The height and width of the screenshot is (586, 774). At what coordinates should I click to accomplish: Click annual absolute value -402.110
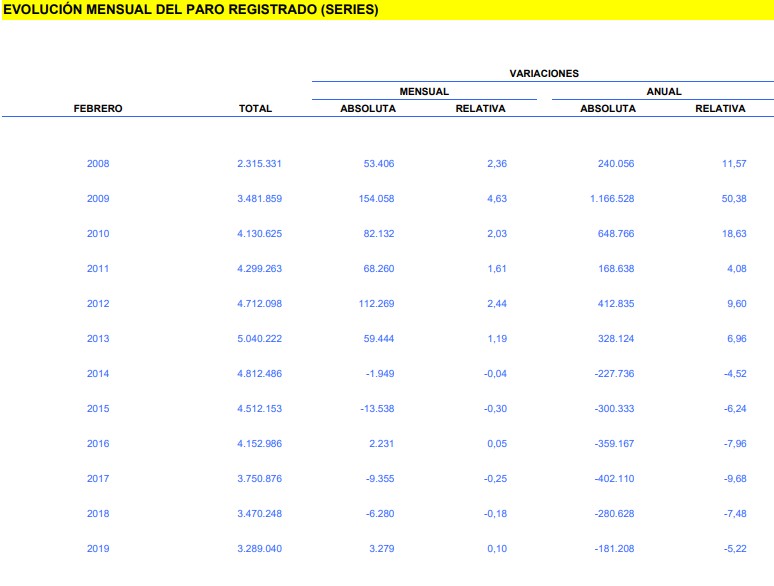[610, 479]
